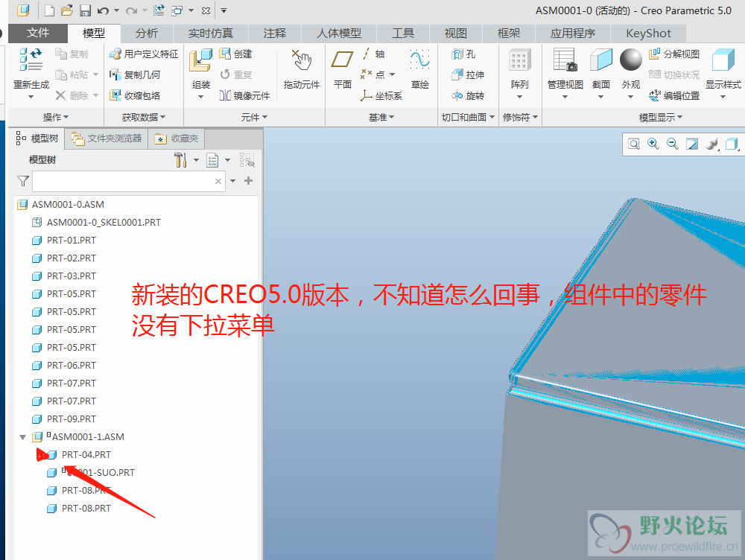The width and height of the screenshot is (745, 560).
Task: Open the Favorites (收藏夹) tab
Action: pyautogui.click(x=177, y=139)
